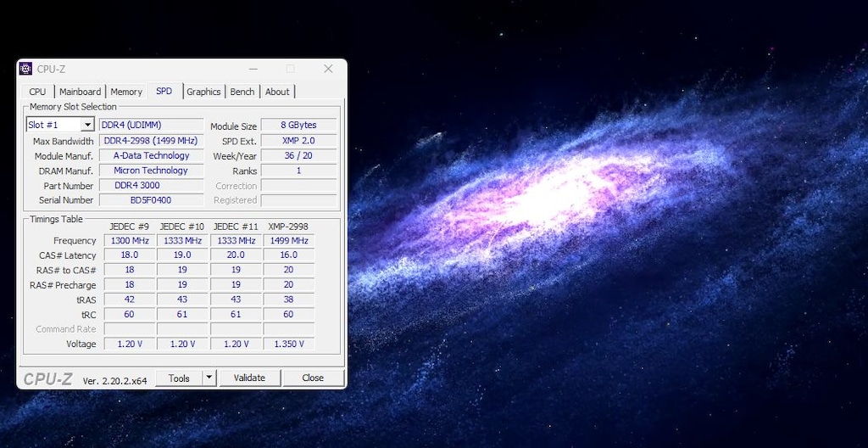868x448 pixels.
Task: Click the empty Correction field
Action: [x=299, y=185]
